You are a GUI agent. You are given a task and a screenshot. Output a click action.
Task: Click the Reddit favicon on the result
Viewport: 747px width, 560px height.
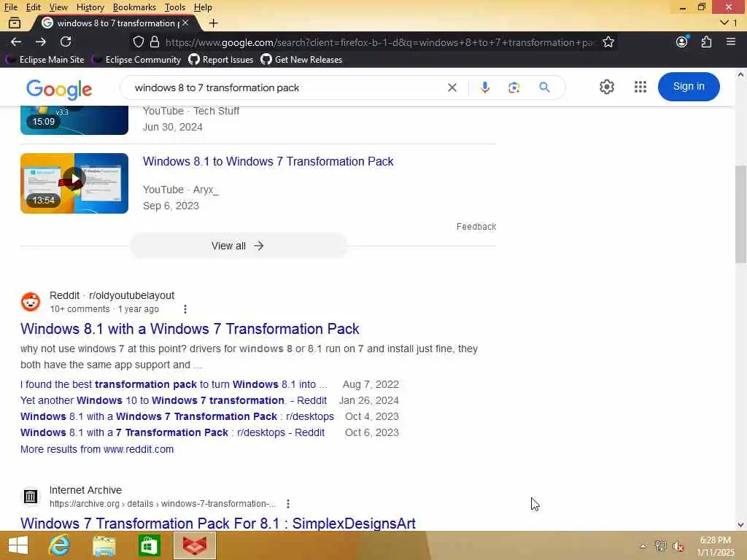(x=31, y=302)
